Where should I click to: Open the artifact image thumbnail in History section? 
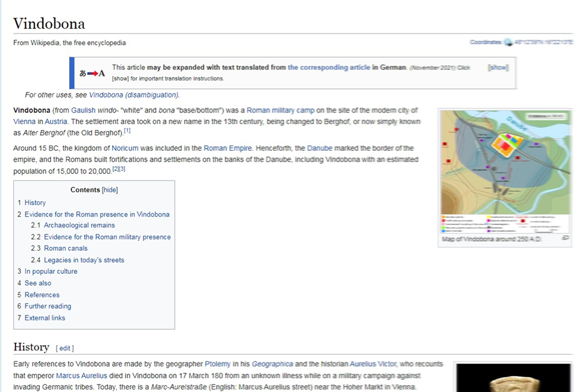(x=513, y=378)
